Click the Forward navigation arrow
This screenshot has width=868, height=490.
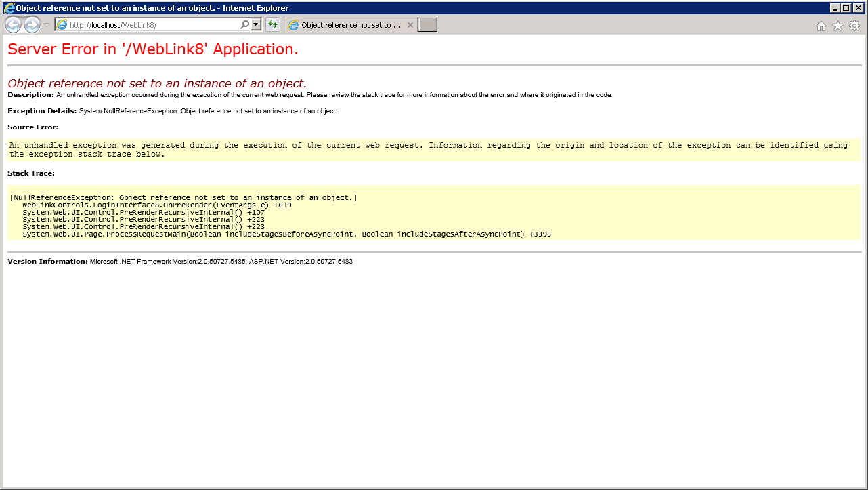click(x=32, y=25)
